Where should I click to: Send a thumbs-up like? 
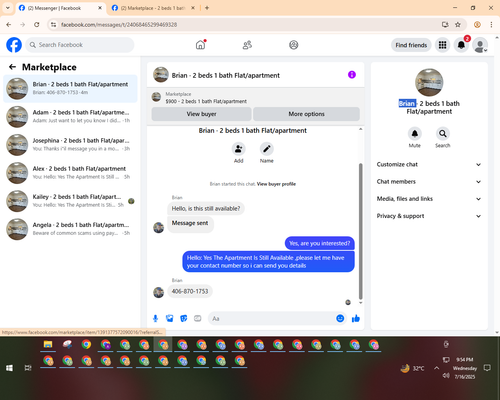(356, 318)
